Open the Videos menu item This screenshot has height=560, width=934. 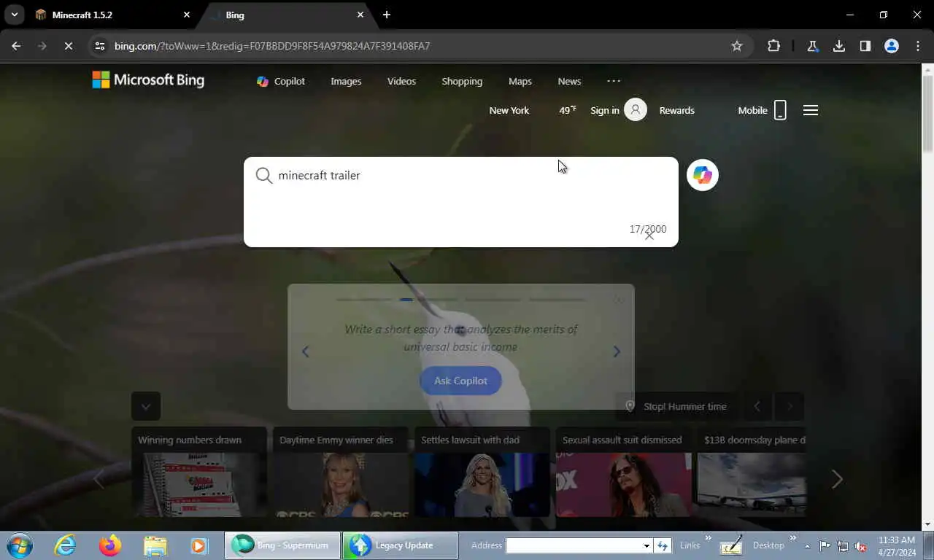click(401, 81)
